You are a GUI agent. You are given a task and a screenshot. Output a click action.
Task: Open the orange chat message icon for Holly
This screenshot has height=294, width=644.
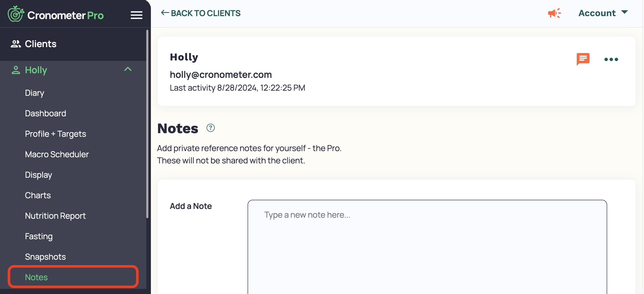click(583, 59)
